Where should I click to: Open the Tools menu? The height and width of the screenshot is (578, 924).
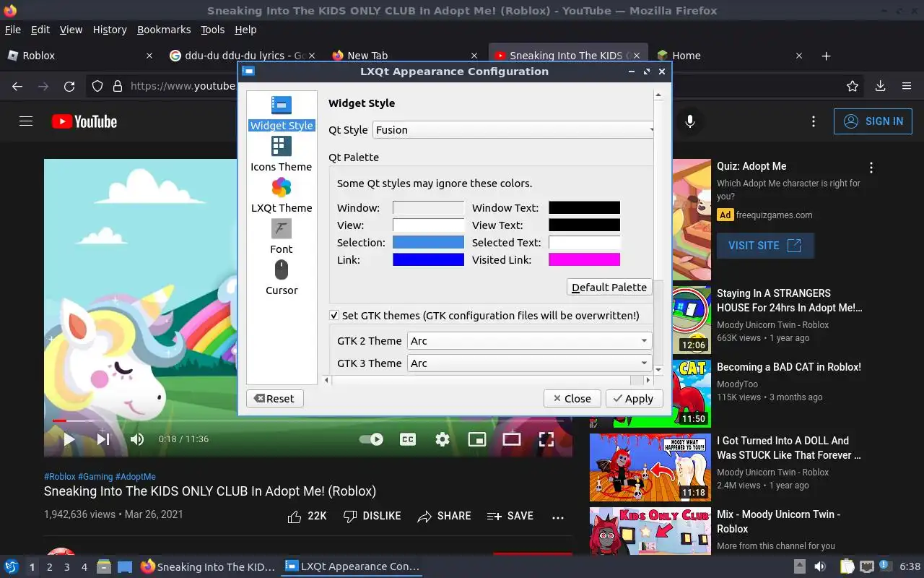[213, 30]
